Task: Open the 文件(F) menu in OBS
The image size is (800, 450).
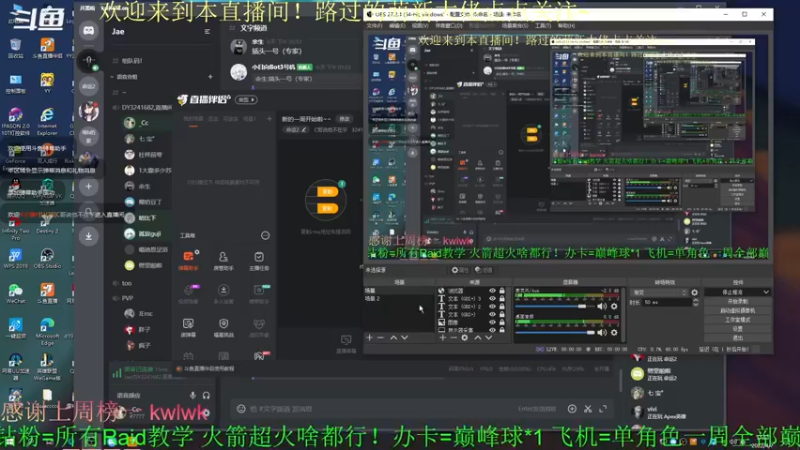Action: [x=374, y=26]
